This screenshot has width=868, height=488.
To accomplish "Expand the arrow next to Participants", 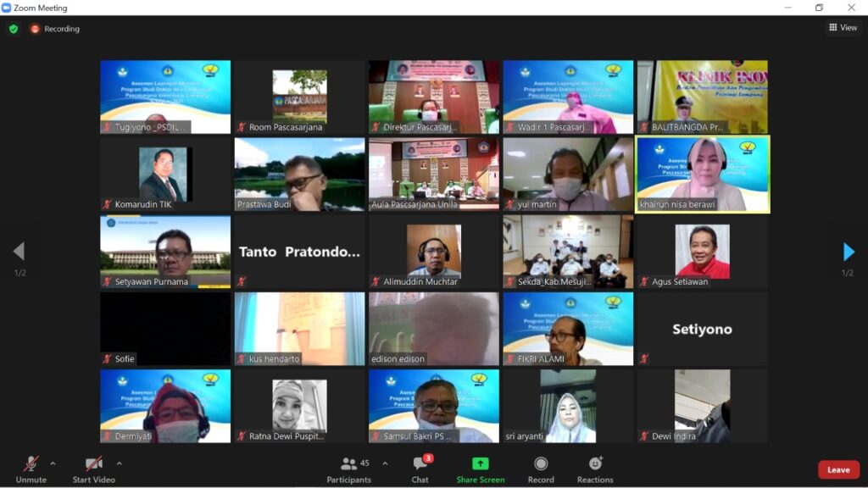I will 385,463.
